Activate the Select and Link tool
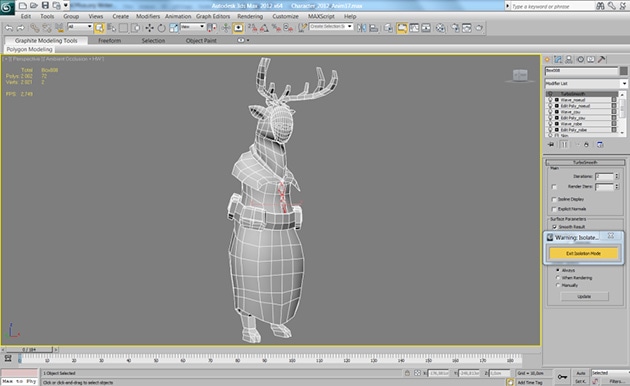Screen dimensions: 630x386 coord(35,28)
